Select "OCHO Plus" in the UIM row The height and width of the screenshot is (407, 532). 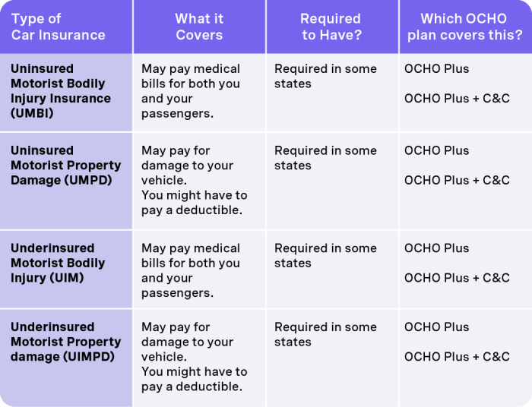click(x=437, y=248)
